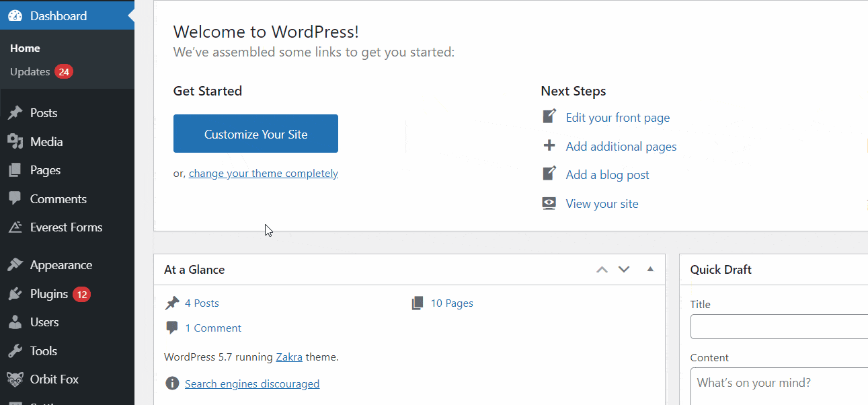Click the Tools wrench icon
The image size is (868, 405).
click(x=15, y=351)
